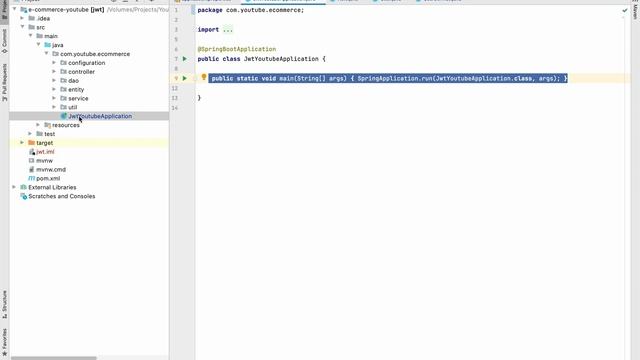640x360 pixels.
Task: Expand the .idea folder
Action: coord(22,18)
